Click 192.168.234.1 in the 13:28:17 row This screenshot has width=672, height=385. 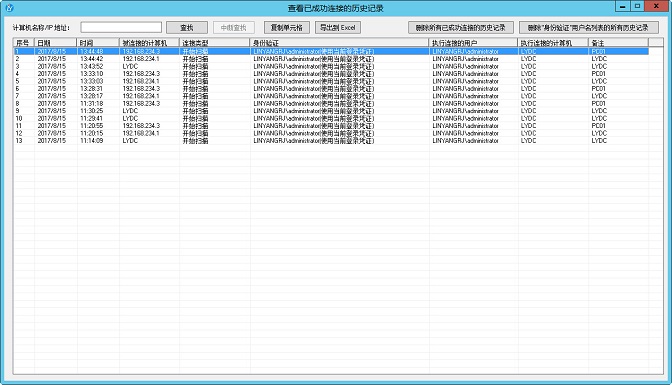tap(141, 96)
